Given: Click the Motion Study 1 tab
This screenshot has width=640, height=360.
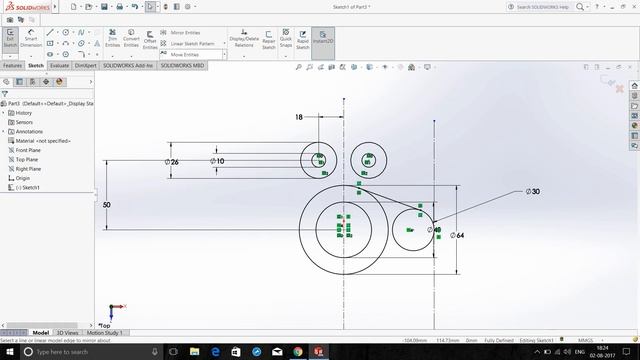Looking at the screenshot, I should click(104, 333).
